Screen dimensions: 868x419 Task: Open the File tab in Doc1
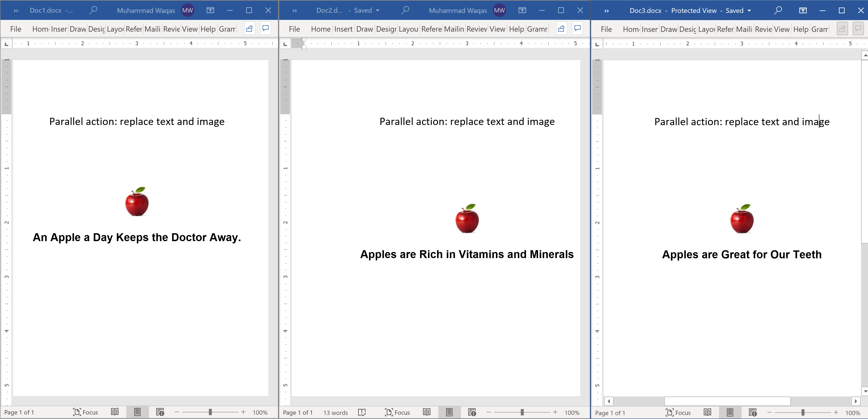[x=16, y=29]
